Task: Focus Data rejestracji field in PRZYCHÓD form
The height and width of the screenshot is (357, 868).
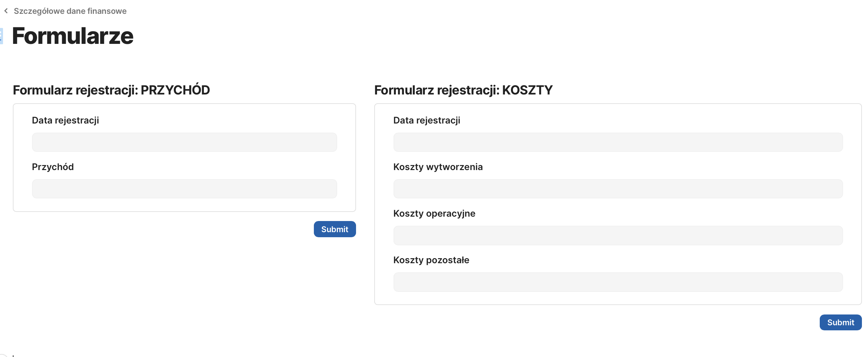Action: [184, 142]
